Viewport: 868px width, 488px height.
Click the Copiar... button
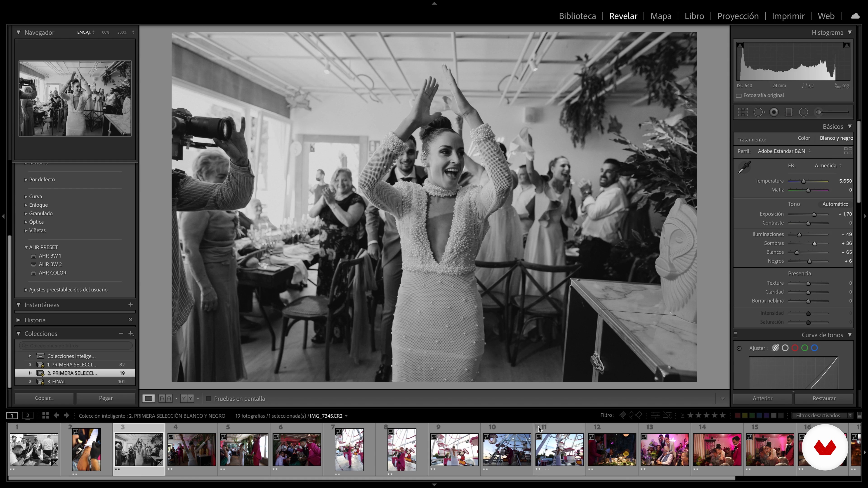point(44,398)
